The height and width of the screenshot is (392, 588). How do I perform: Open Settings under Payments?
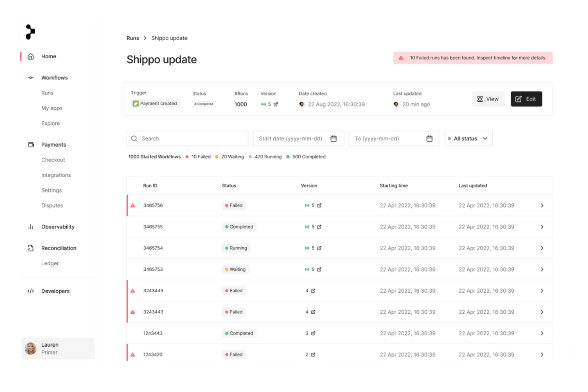point(52,190)
